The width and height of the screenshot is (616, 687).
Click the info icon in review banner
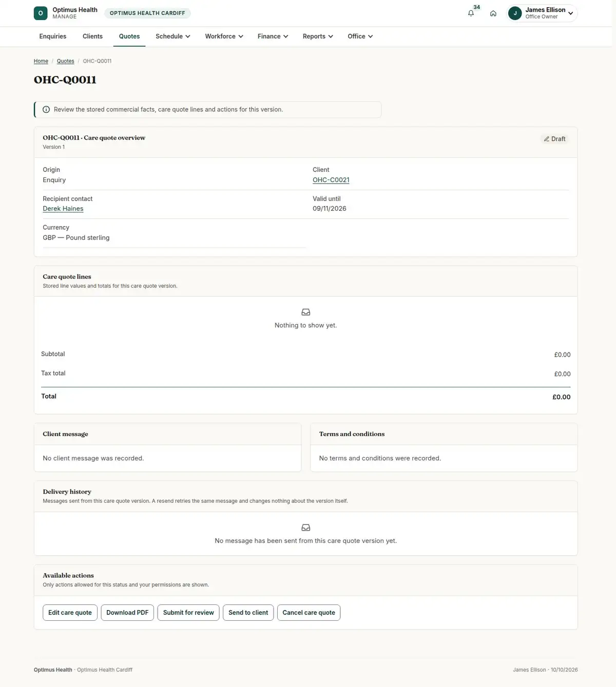(46, 109)
